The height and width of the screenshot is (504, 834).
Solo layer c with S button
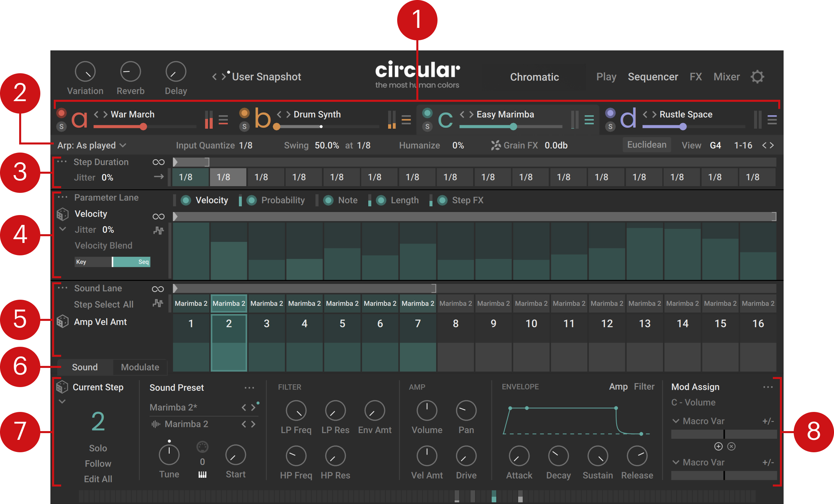pos(427,127)
